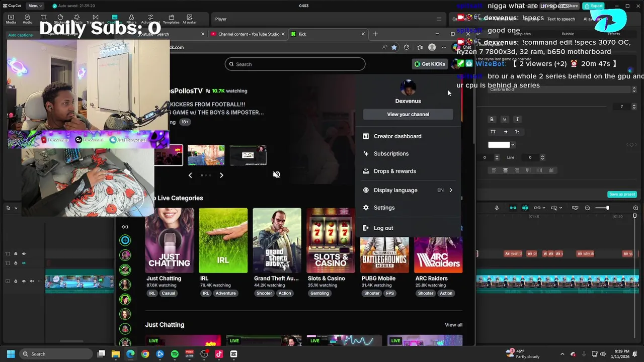Align text right in CapCut
The image size is (644, 362).
(517, 170)
